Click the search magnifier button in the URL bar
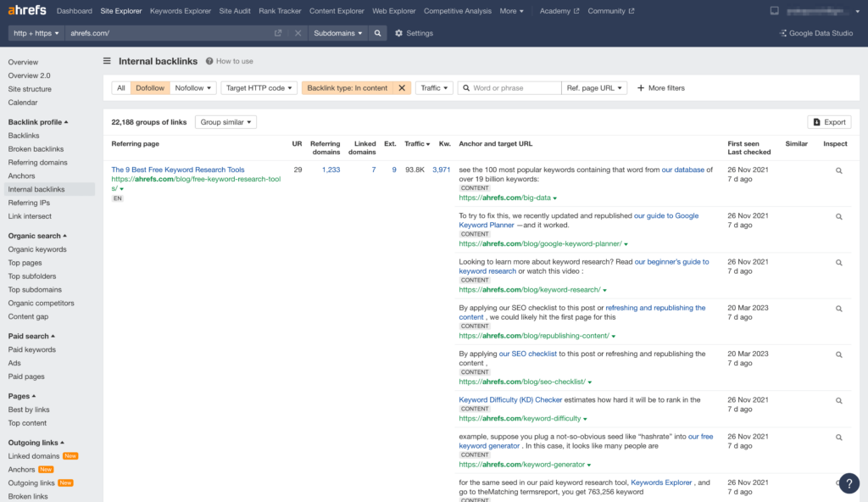This screenshot has height=502, width=868. [377, 33]
